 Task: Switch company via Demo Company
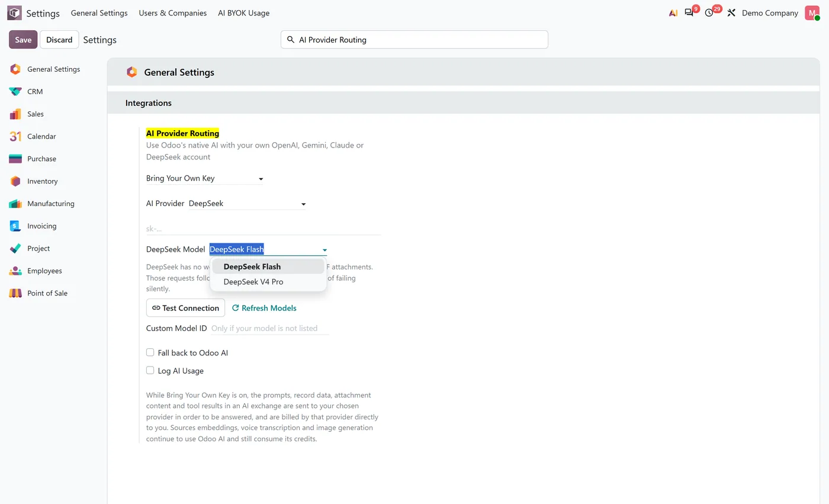(770, 13)
